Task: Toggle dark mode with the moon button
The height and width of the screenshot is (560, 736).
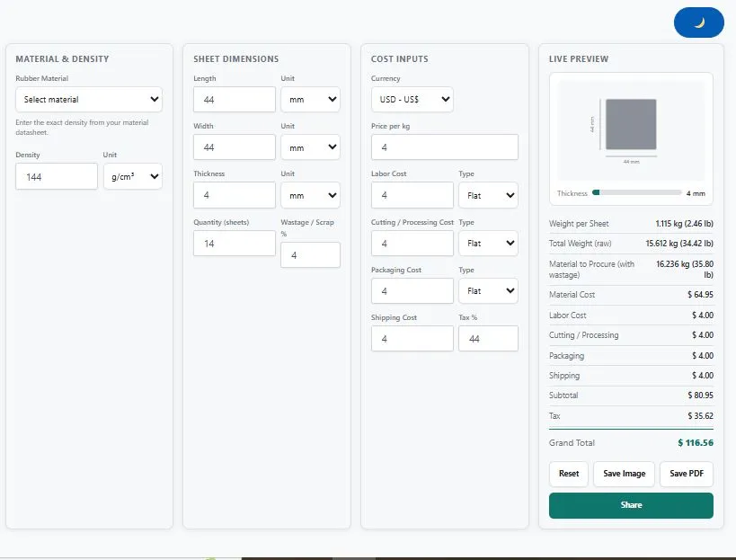Action: tap(698, 22)
